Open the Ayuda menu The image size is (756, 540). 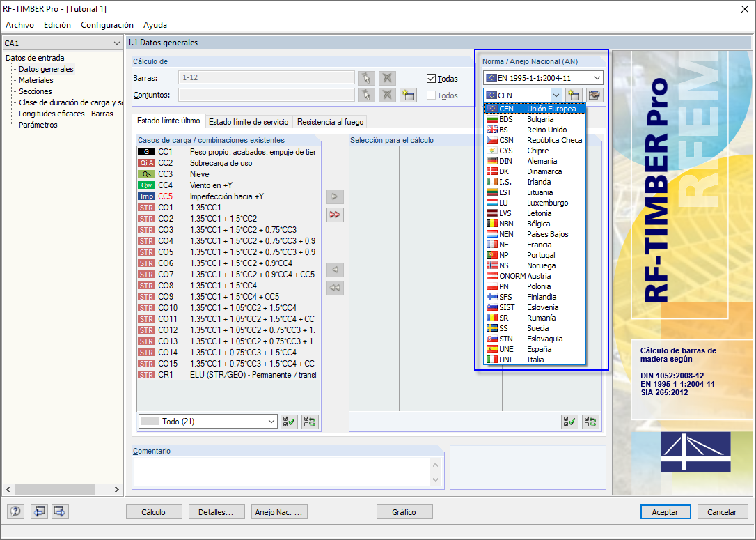point(155,25)
